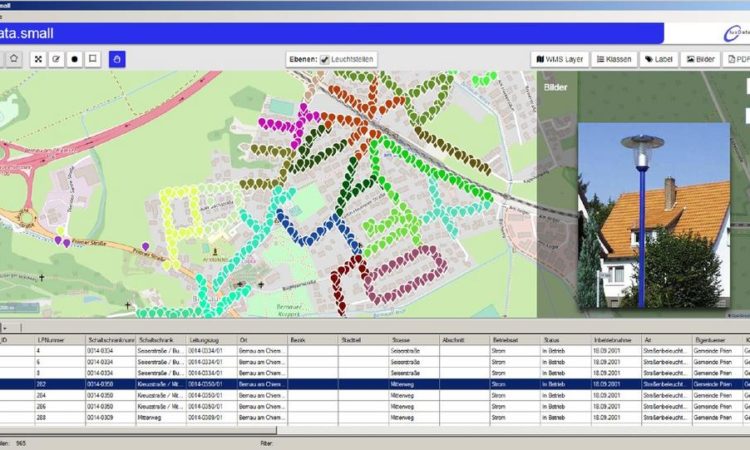
Task: Click the '965' record count in status bar
Action: 21,443
